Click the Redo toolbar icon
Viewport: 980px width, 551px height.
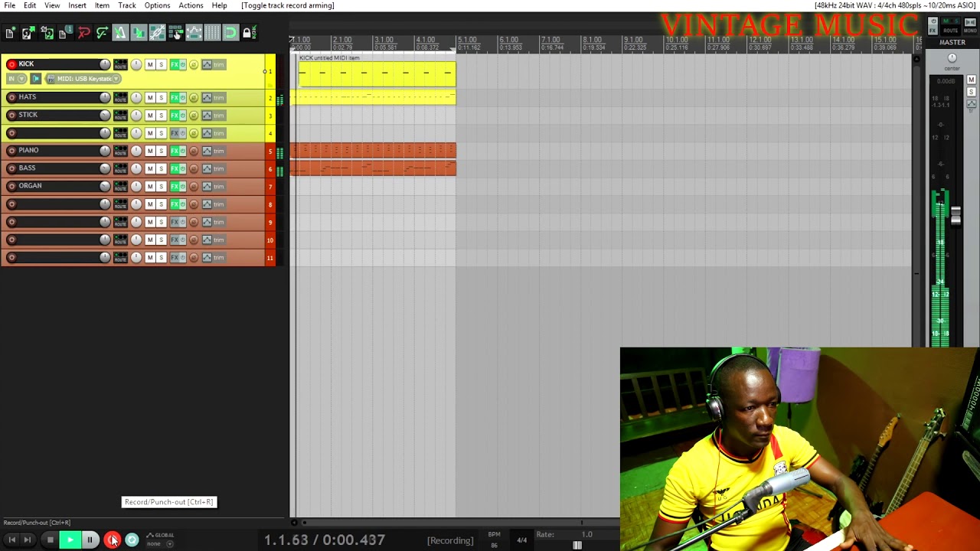(x=102, y=33)
